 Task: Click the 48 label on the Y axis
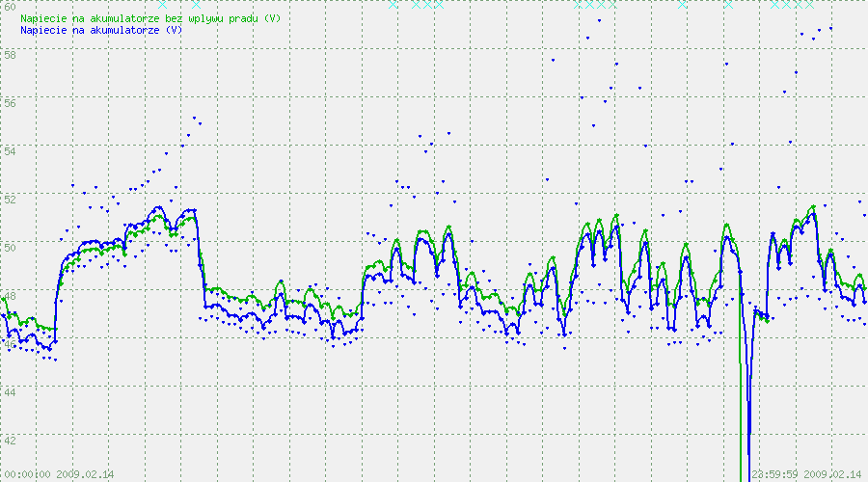pos(11,295)
